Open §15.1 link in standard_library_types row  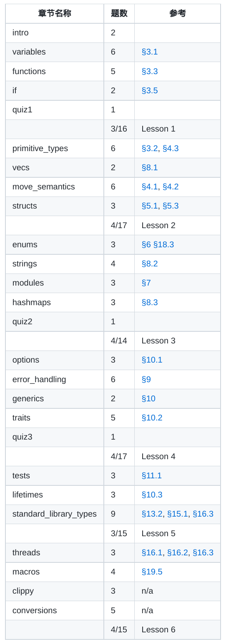[x=178, y=514]
